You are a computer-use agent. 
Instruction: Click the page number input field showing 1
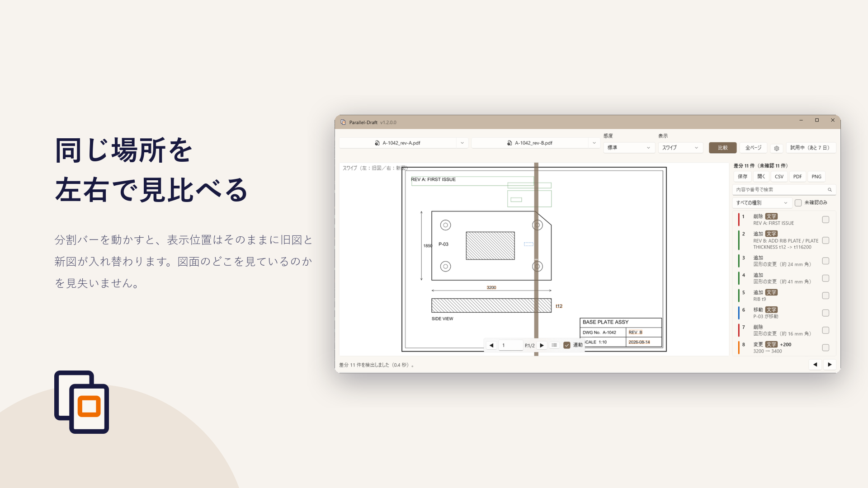tap(511, 345)
